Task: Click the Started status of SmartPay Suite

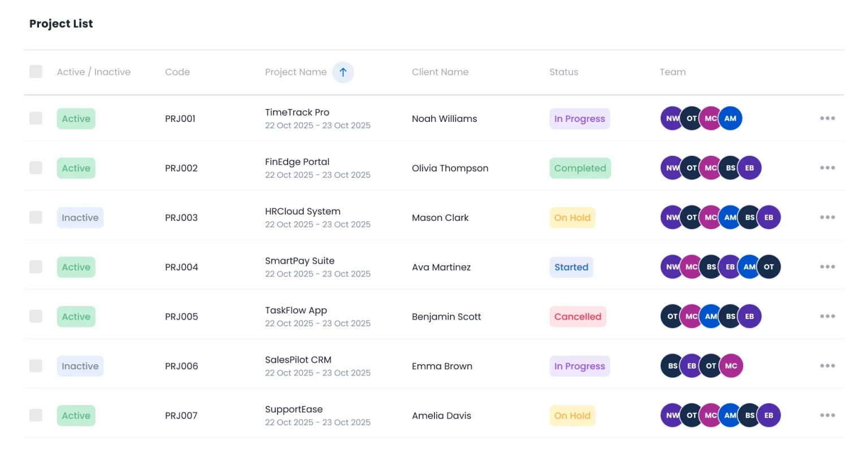Action: (571, 267)
